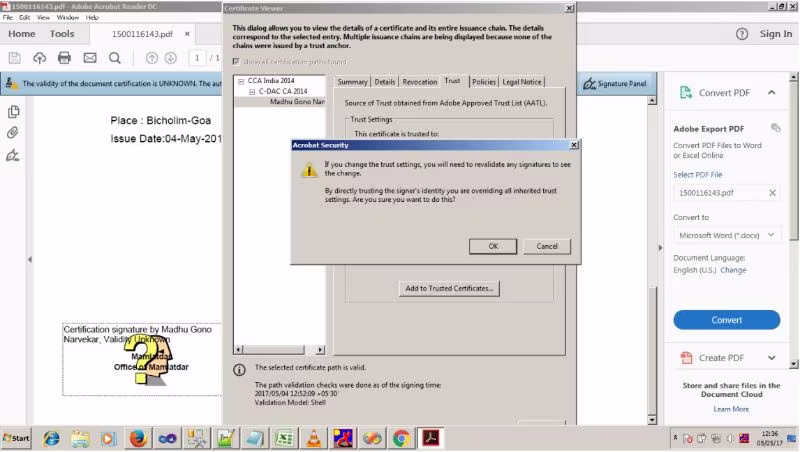800x452 pixels.
Task: Open the Help menu
Action: [92, 17]
